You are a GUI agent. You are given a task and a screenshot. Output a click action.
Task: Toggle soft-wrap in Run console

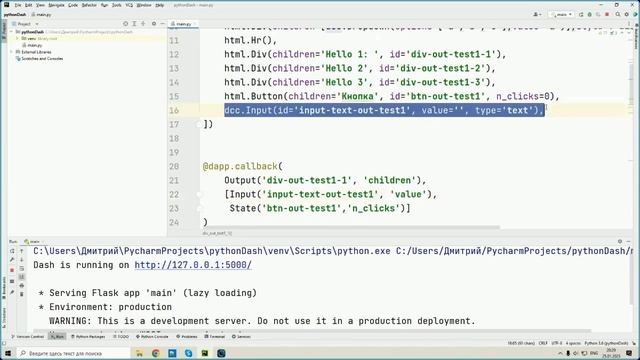[22, 269]
